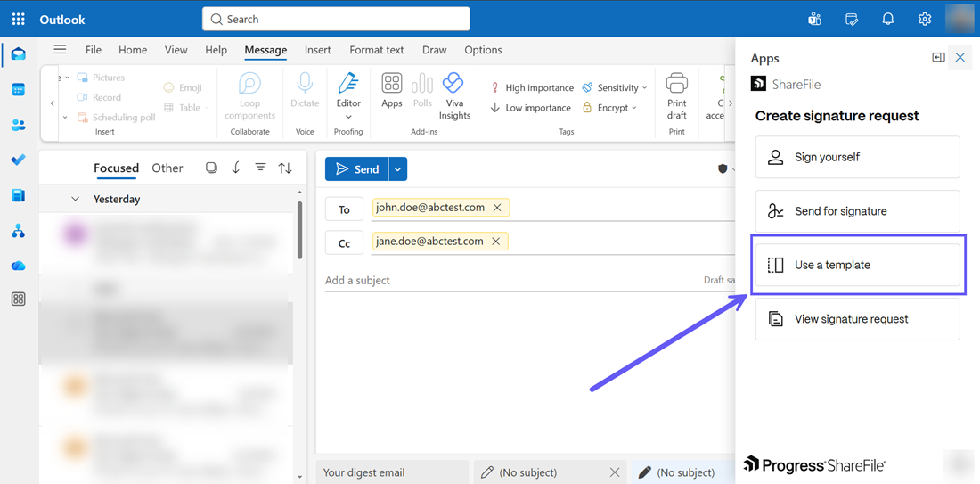
Task: Open OneDrive in the left sidebar
Action: 18,266
